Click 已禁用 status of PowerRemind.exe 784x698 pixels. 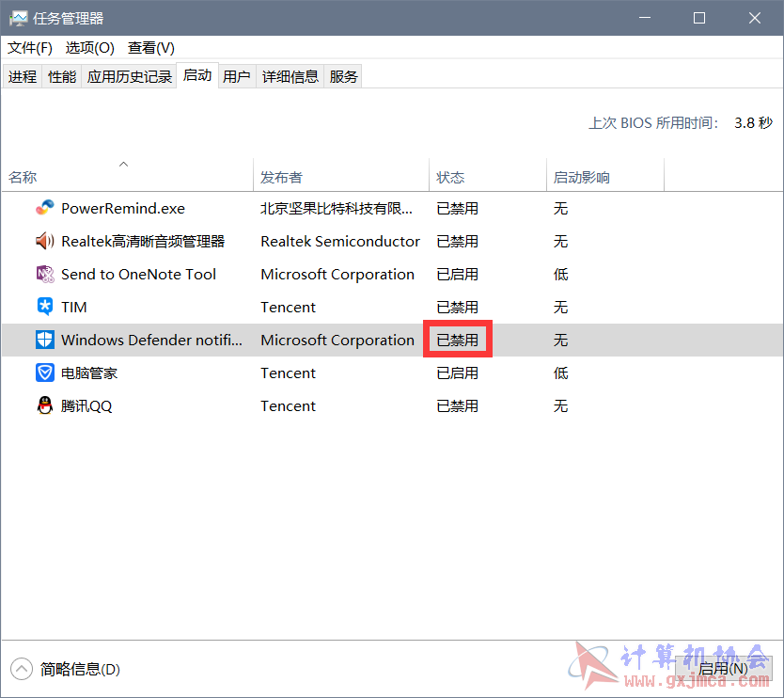tap(458, 208)
